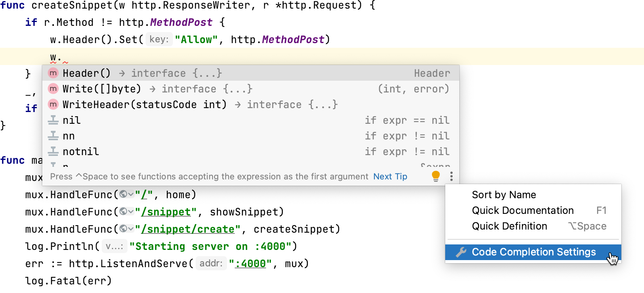The height and width of the screenshot is (293, 644).
Task: Open Quick Definition from the popup menu
Action: pos(509,226)
